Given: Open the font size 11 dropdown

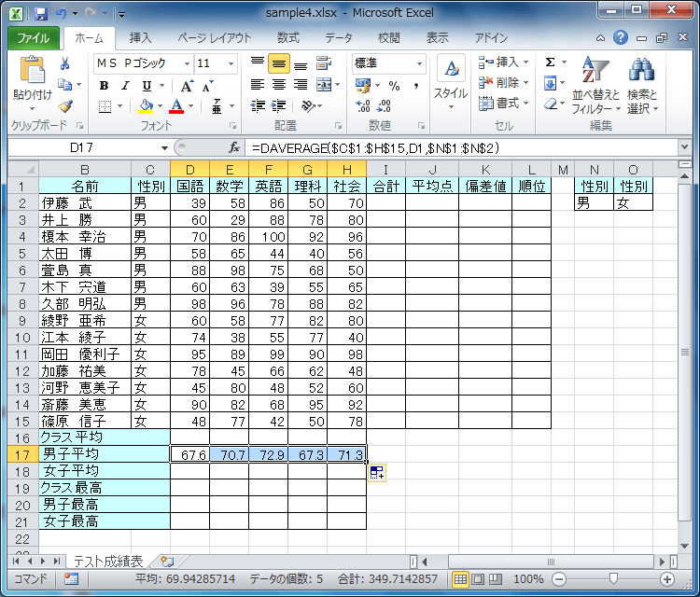Looking at the screenshot, I should point(231,63).
